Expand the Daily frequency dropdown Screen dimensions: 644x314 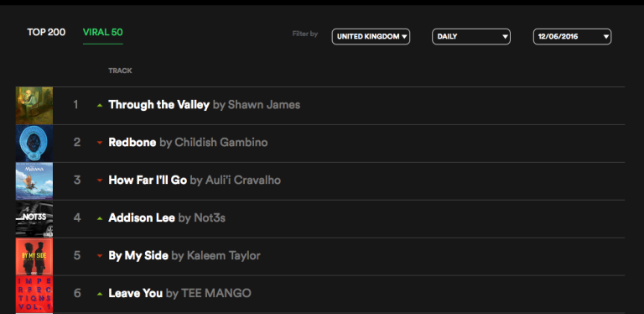pos(471,37)
